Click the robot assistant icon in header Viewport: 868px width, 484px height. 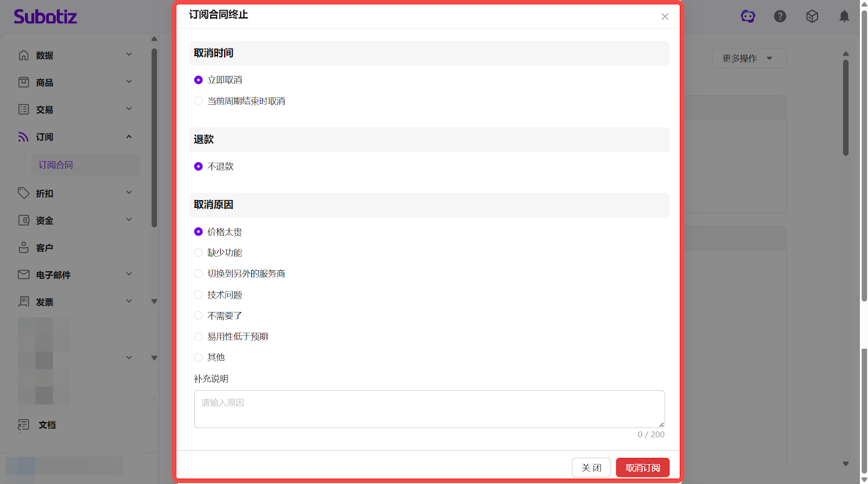click(748, 16)
